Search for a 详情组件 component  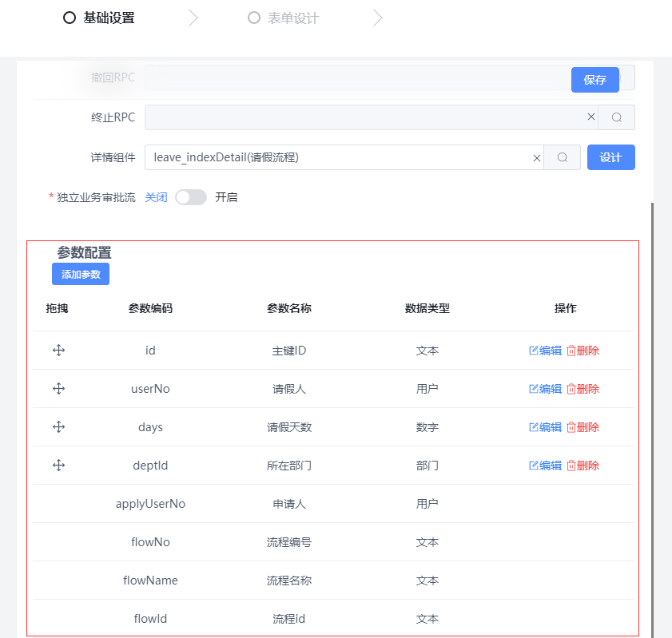click(563, 157)
